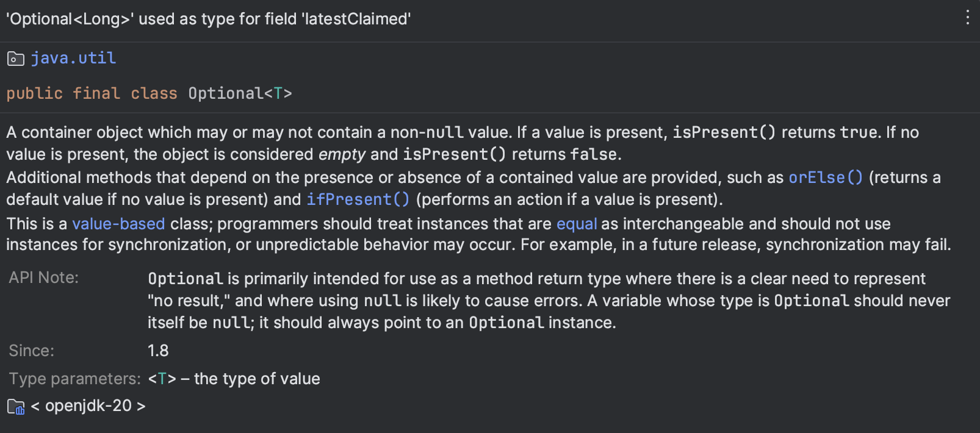
Task: Click the equal hyperlink in the description
Action: click(577, 224)
